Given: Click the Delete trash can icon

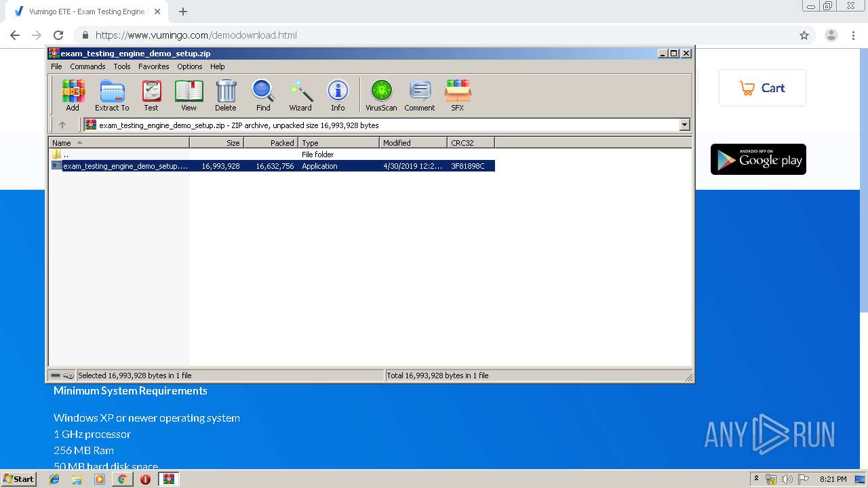Looking at the screenshot, I should point(226,95).
